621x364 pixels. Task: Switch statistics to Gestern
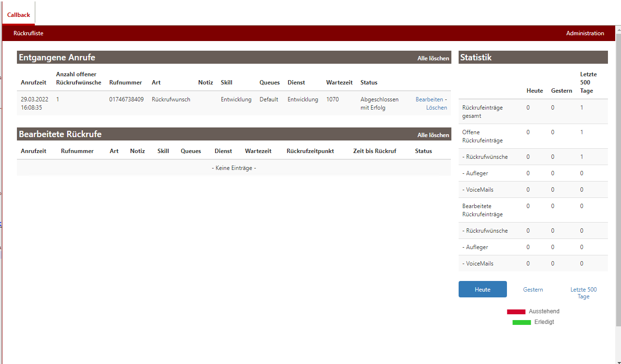(533, 290)
